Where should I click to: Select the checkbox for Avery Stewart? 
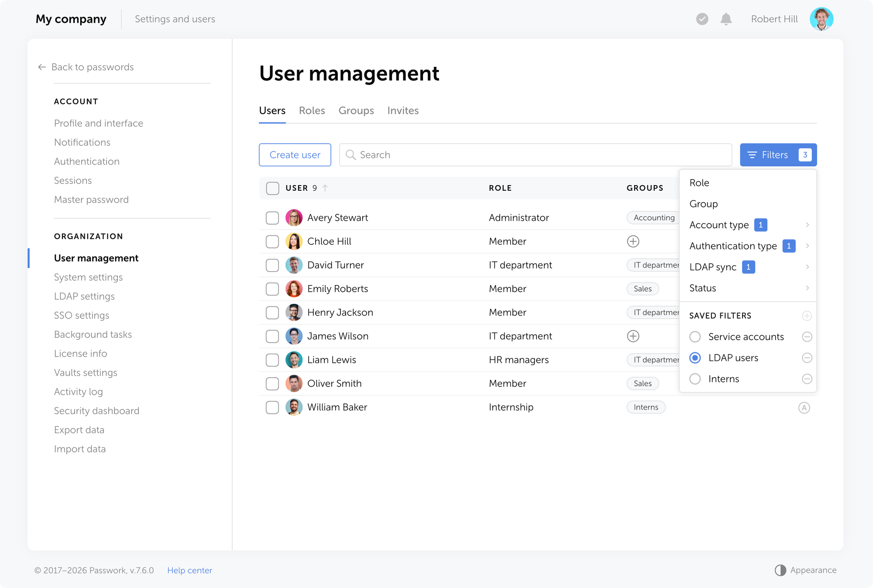pyautogui.click(x=272, y=218)
